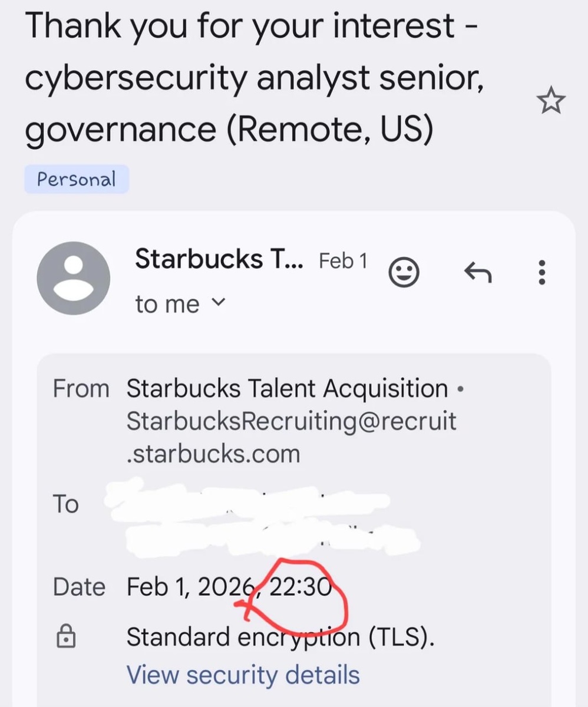Tap "Starbucks Talent Acquisition" in From field
The height and width of the screenshot is (707, 588).
pyautogui.click(x=288, y=389)
